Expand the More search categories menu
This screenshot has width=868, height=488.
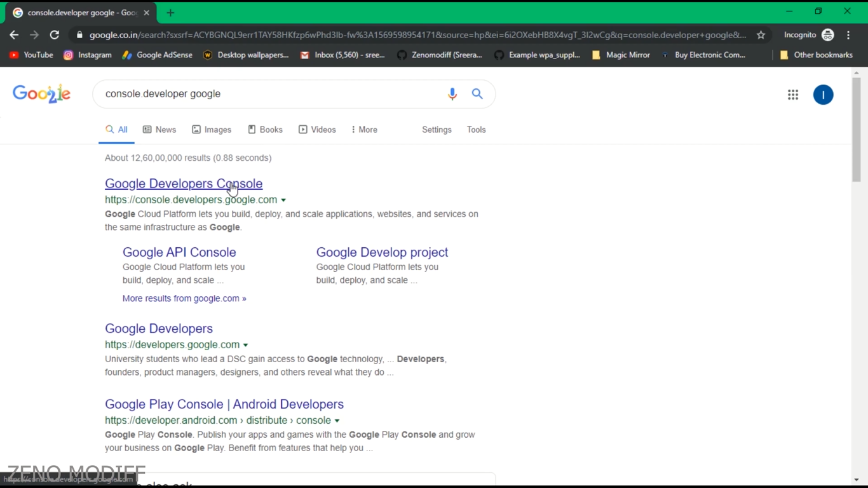[364, 130]
